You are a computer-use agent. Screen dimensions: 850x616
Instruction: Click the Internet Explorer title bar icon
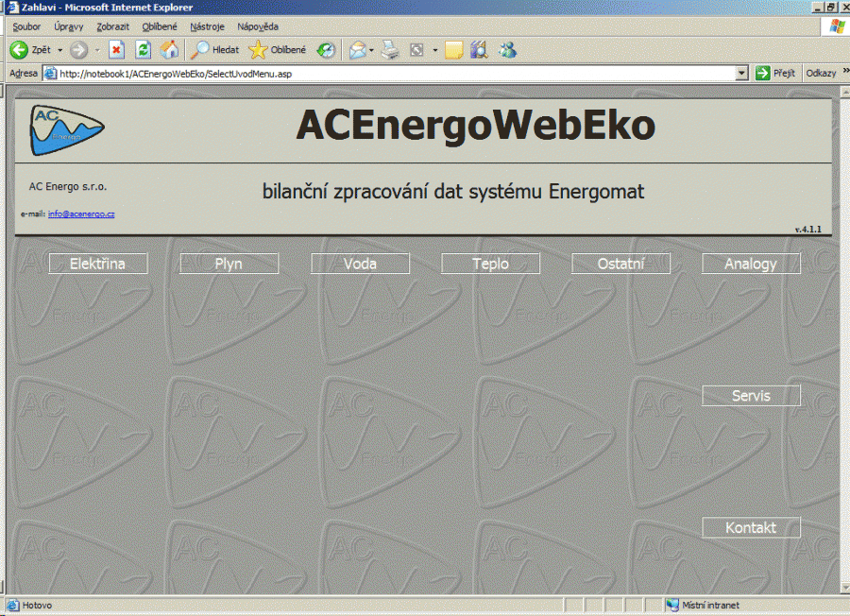click(x=12, y=7)
